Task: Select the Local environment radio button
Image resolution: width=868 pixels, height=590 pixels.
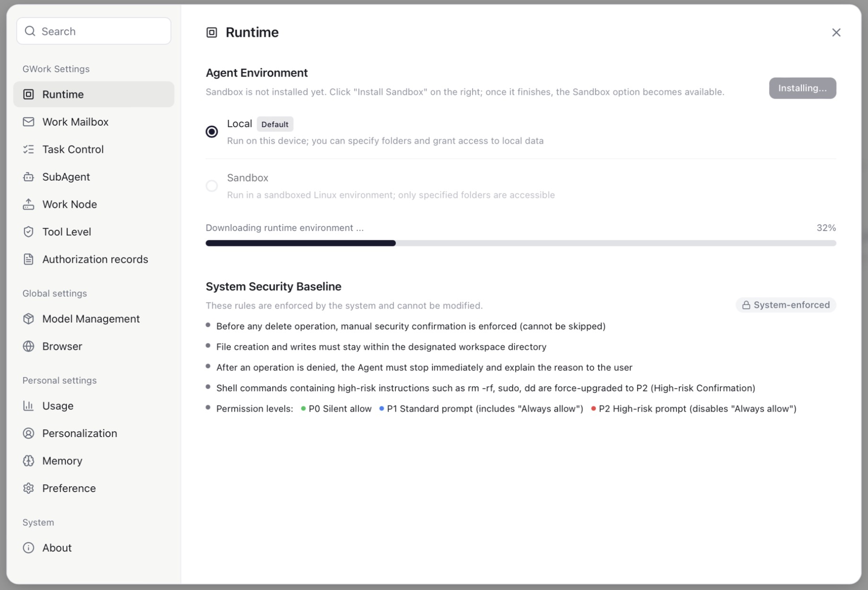Action: click(x=212, y=131)
